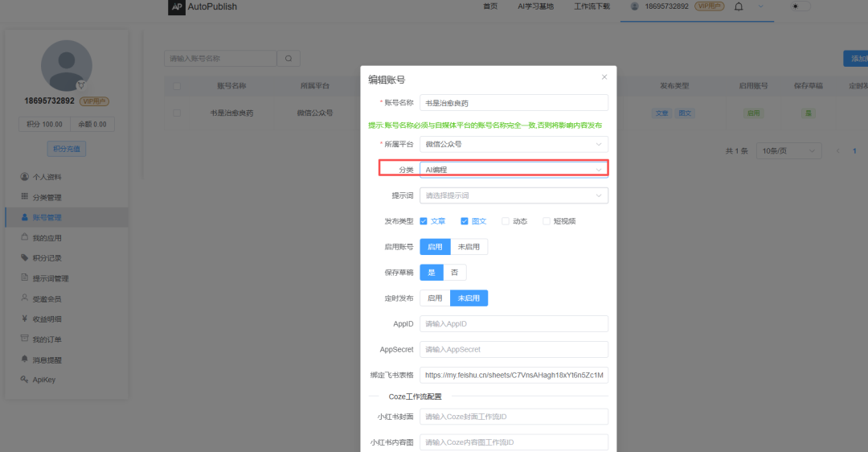The width and height of the screenshot is (868, 452).
Task: Select 启用 for 定时发布
Action: click(x=435, y=298)
